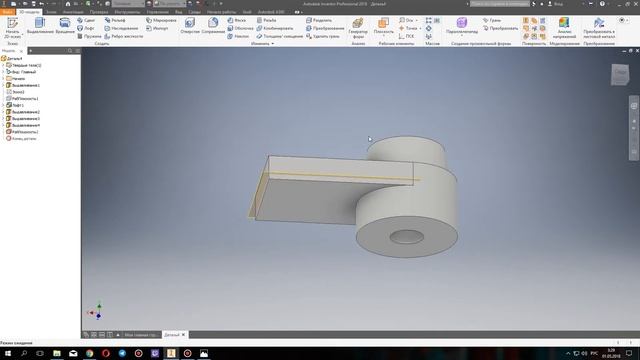Select Эскиз2 in the model tree
The image size is (640, 360).
(x=16, y=92)
